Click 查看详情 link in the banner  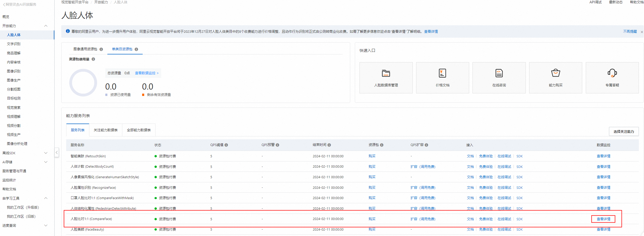(431, 31)
